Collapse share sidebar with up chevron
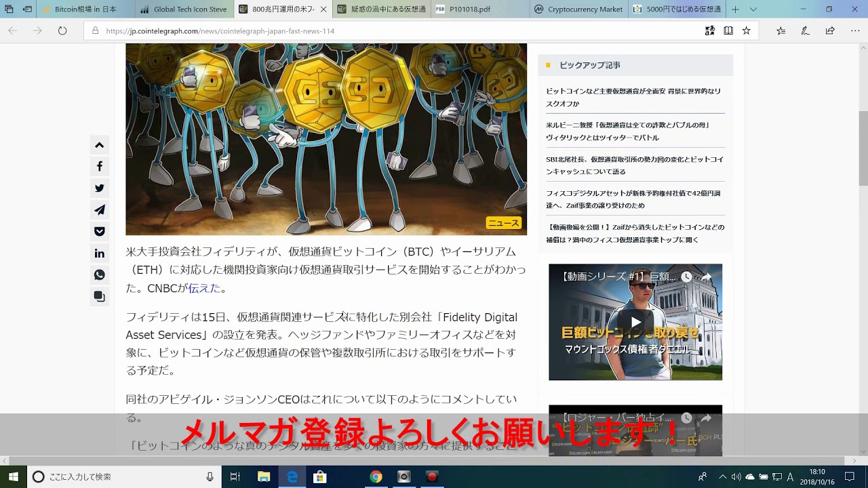Image resolution: width=868 pixels, height=488 pixels. [100, 145]
